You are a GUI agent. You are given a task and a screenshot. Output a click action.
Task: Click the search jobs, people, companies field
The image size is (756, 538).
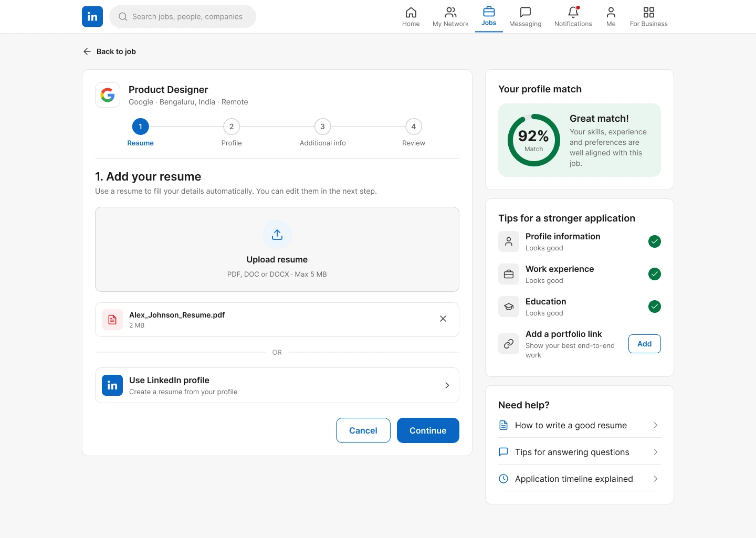(x=183, y=17)
